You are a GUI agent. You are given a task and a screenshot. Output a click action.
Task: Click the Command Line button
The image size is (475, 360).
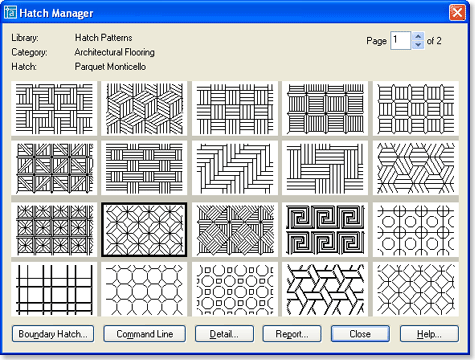[x=144, y=334]
